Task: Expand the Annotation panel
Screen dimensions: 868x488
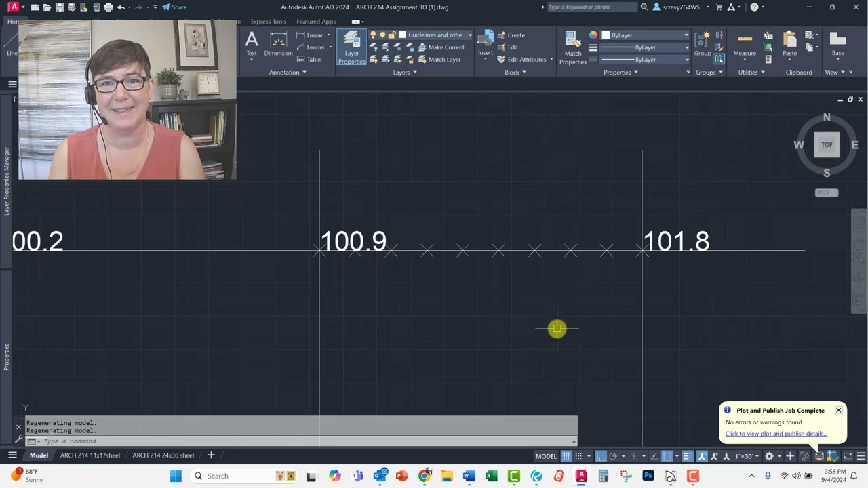Action: point(288,73)
